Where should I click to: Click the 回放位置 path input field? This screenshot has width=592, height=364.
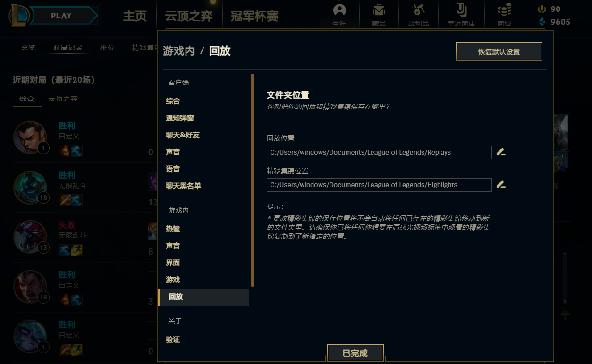379,152
